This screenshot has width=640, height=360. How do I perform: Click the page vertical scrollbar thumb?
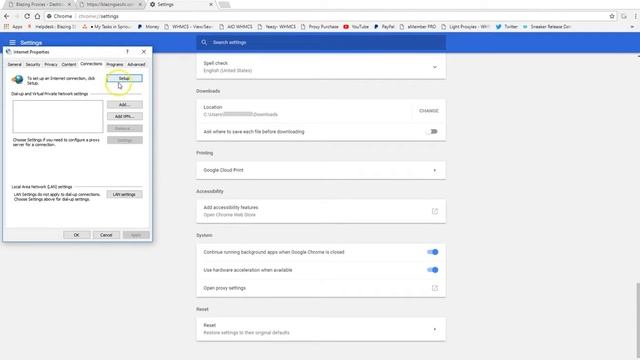pyautogui.click(x=637, y=320)
